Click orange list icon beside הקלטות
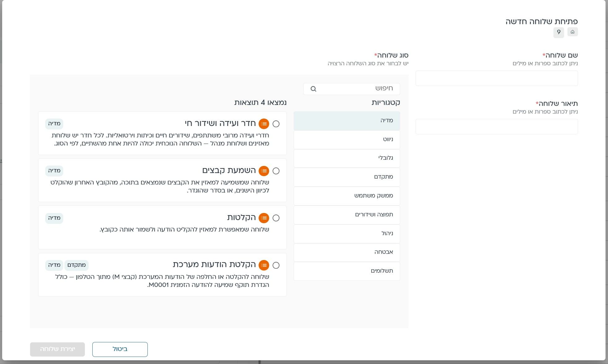Screen dimensions: 608x364 pos(264,218)
